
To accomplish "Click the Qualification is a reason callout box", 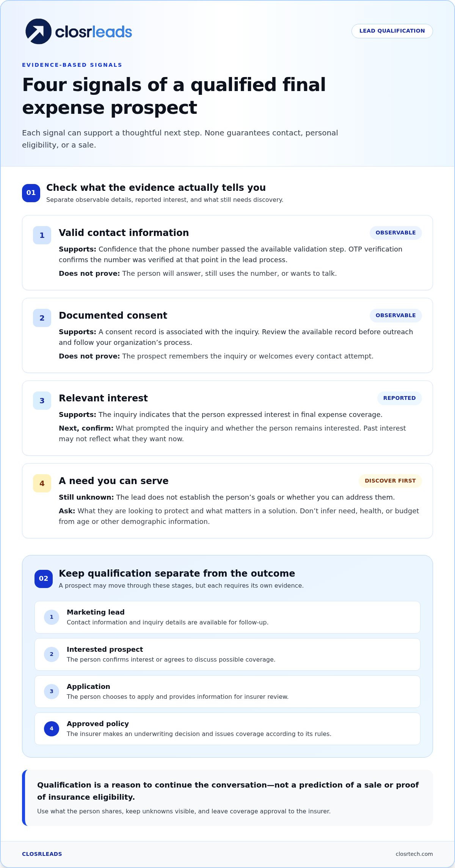I will click(x=227, y=798).
